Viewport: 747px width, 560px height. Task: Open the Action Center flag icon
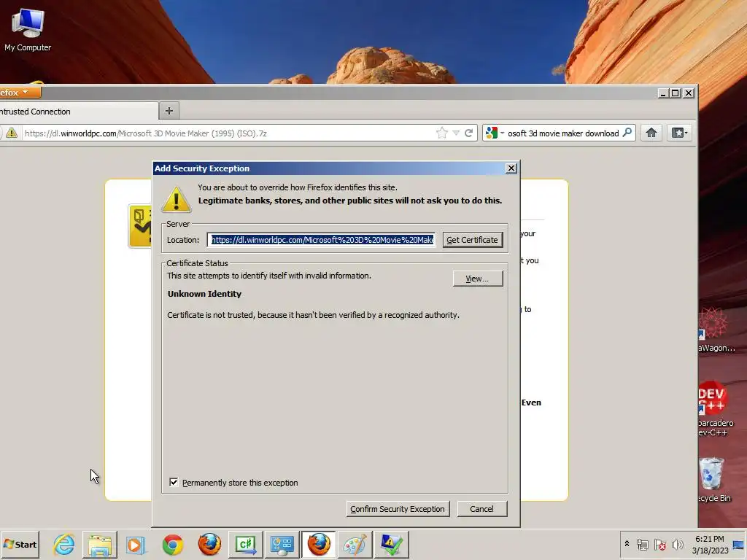(659, 544)
